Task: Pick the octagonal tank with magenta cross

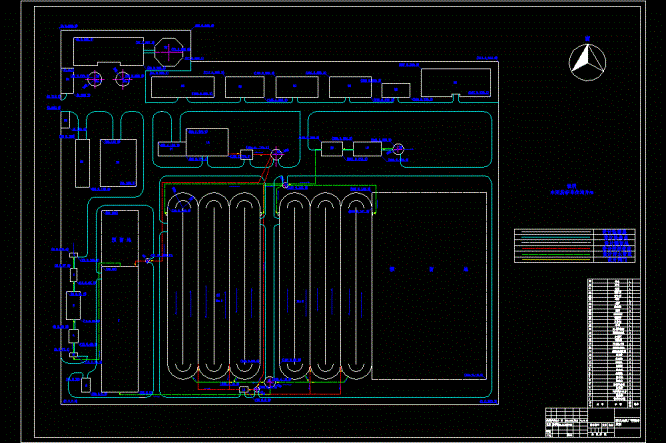Action: click(169, 52)
